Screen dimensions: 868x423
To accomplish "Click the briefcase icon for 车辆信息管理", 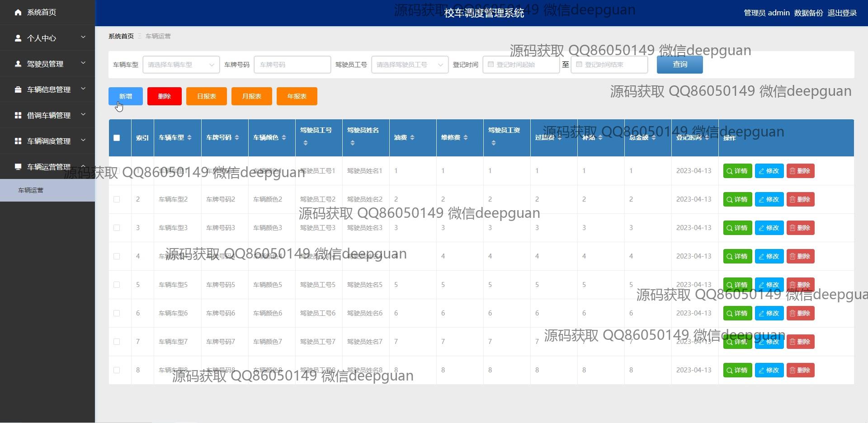I will (18, 89).
